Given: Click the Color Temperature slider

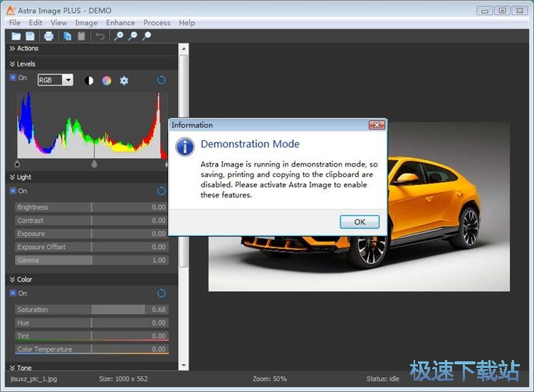Looking at the screenshot, I should click(x=92, y=349).
